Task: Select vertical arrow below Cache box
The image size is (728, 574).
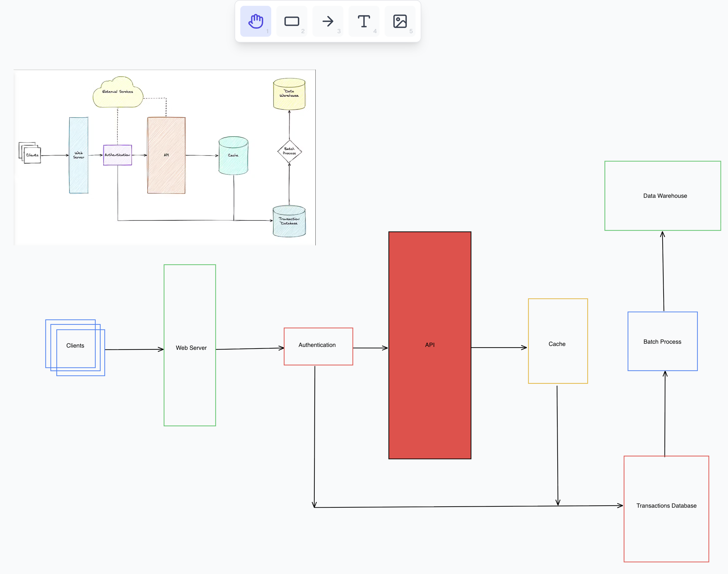Action: [x=557, y=445]
